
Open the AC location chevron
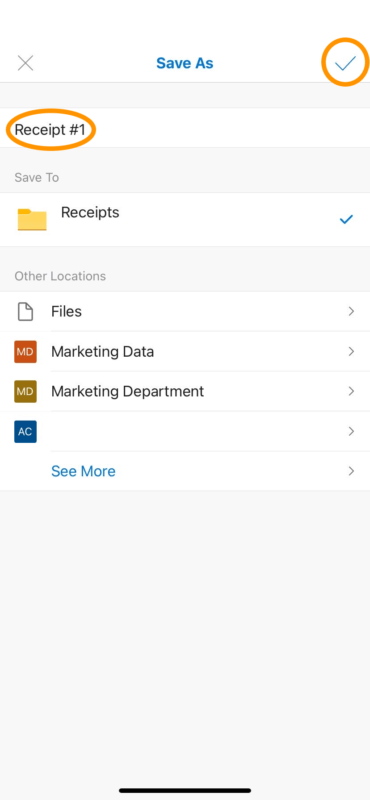pos(351,432)
